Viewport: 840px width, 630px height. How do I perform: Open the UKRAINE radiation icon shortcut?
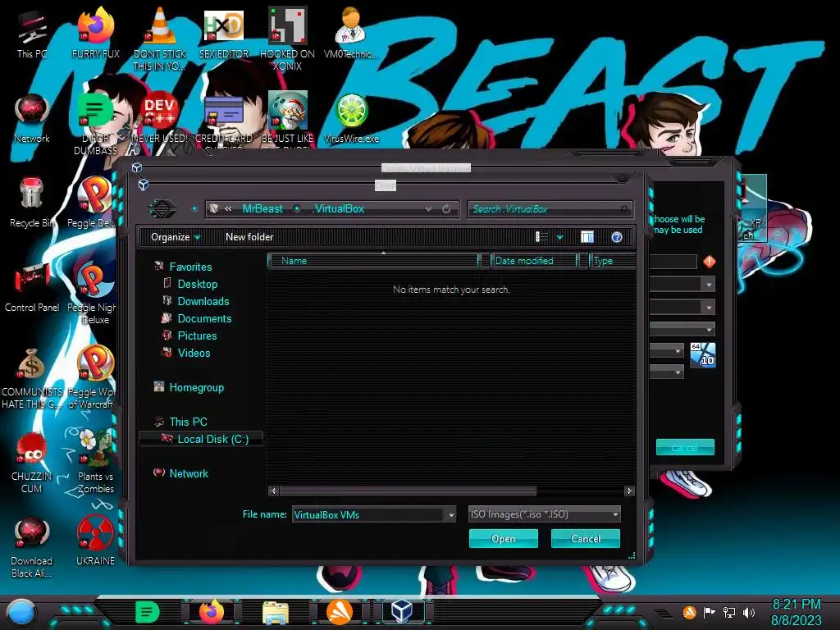tap(95, 540)
